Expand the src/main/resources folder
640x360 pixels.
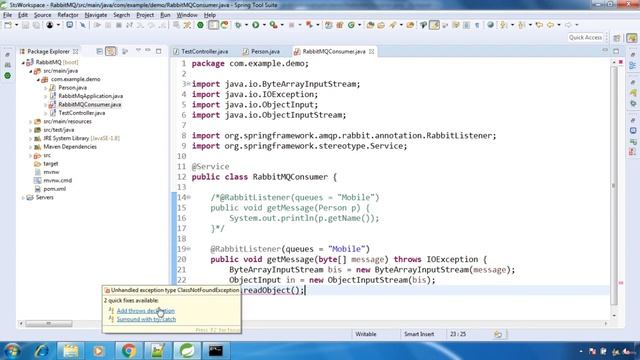click(x=31, y=122)
